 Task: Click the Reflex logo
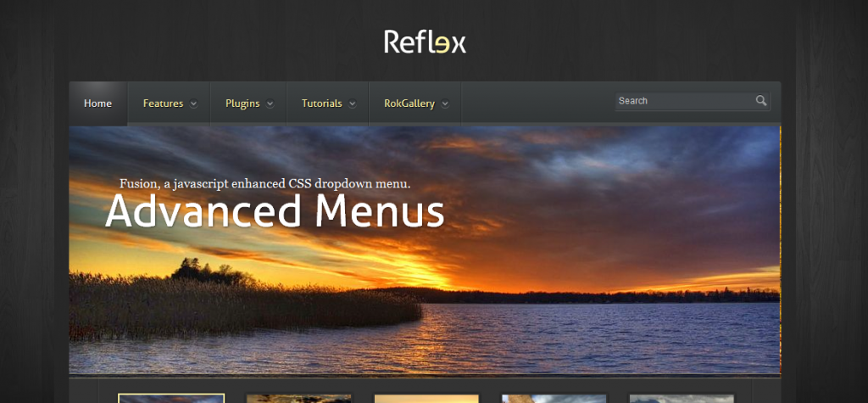(426, 42)
